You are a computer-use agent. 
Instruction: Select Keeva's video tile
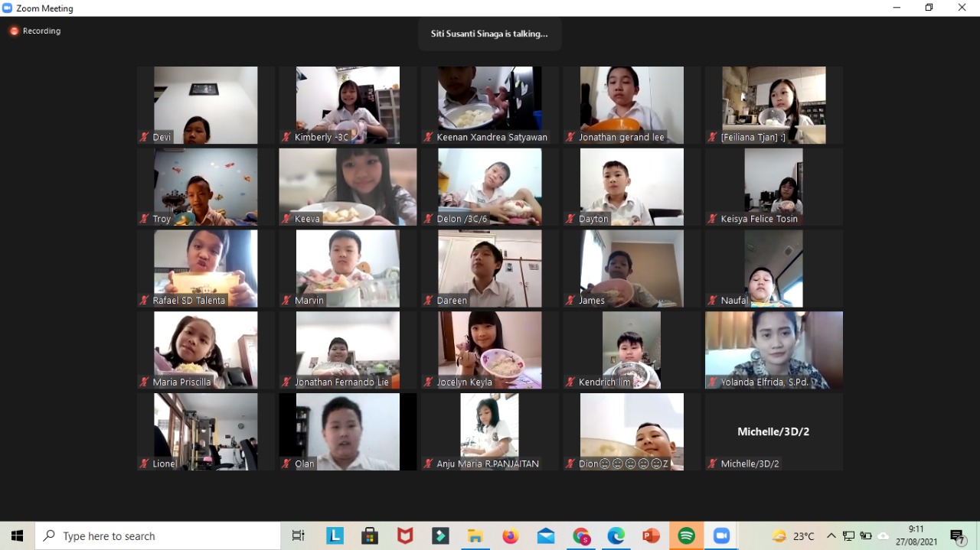[x=348, y=187]
